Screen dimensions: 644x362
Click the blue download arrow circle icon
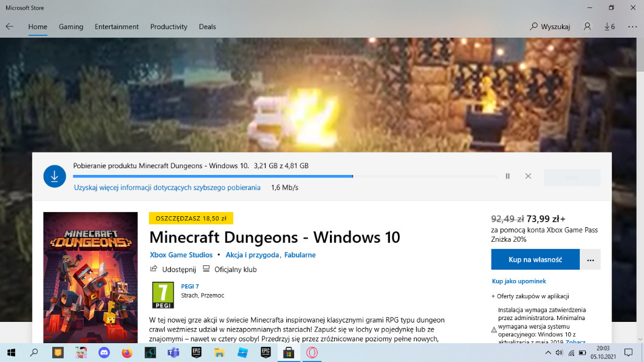coord(55,176)
